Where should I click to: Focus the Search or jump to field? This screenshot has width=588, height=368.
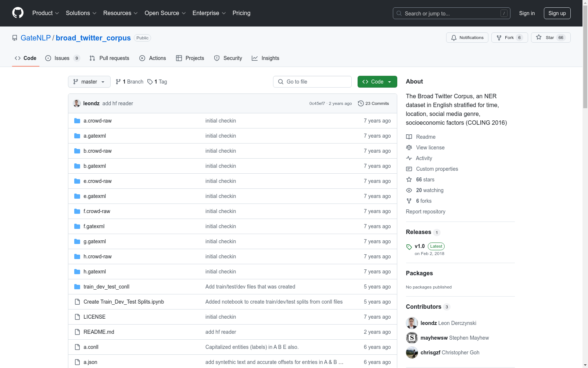tap(452, 13)
